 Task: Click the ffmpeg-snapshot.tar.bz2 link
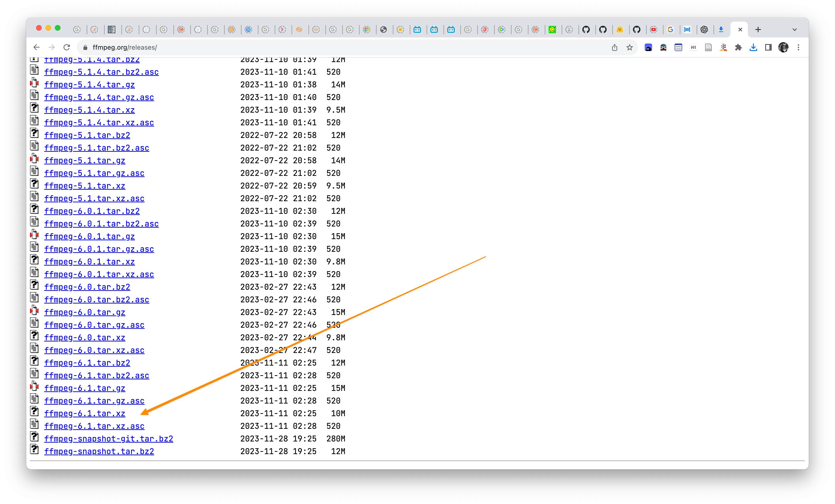click(x=99, y=452)
